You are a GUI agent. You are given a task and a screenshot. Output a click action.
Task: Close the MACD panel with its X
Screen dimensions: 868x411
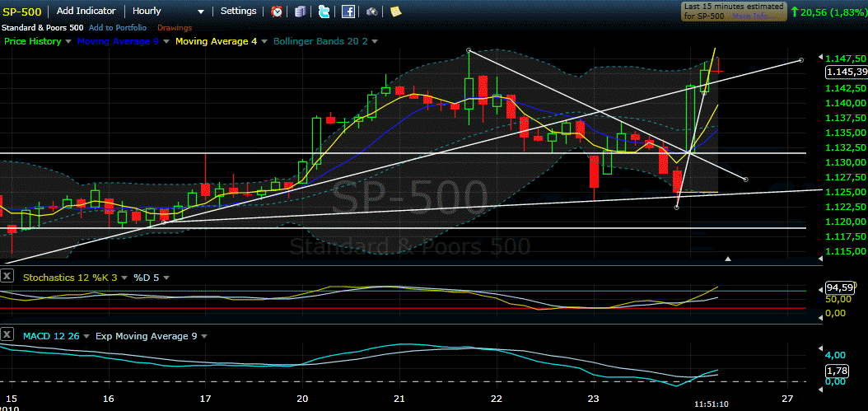click(7, 334)
